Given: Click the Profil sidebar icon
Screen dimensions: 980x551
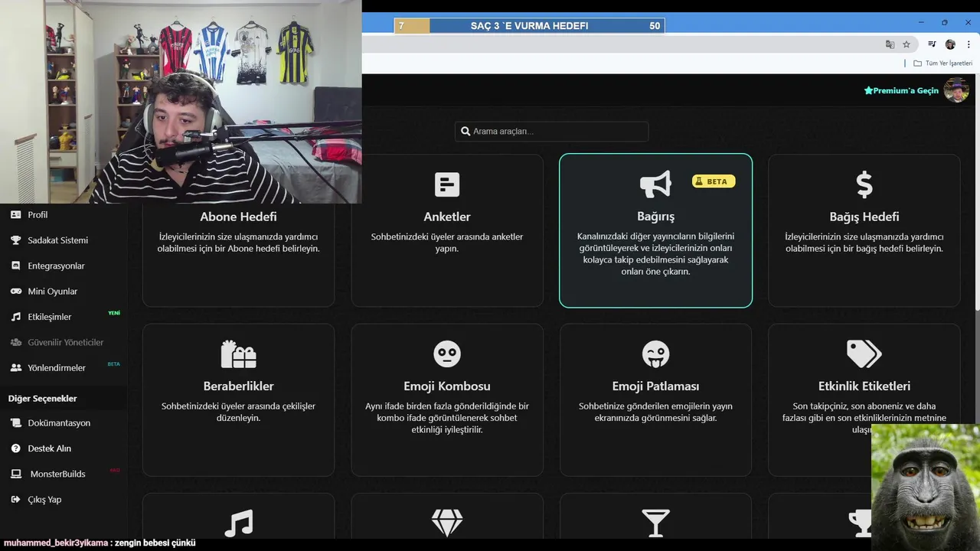Looking at the screenshot, I should tap(15, 215).
